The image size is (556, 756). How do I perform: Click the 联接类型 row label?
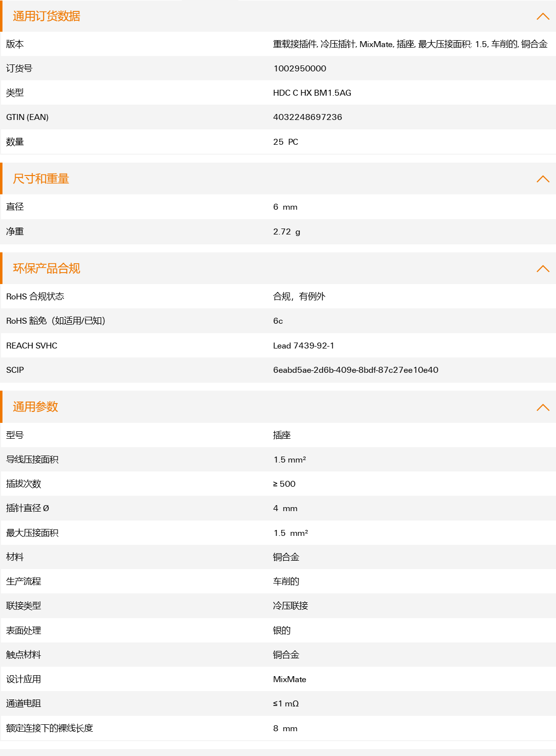click(x=24, y=606)
